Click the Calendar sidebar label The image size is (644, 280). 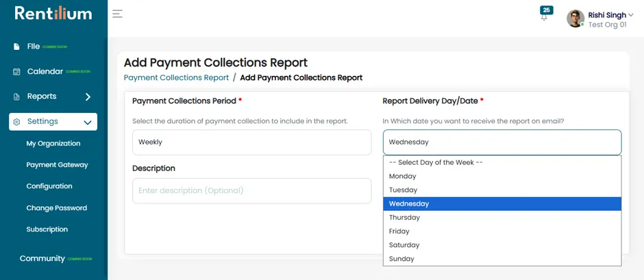point(45,71)
